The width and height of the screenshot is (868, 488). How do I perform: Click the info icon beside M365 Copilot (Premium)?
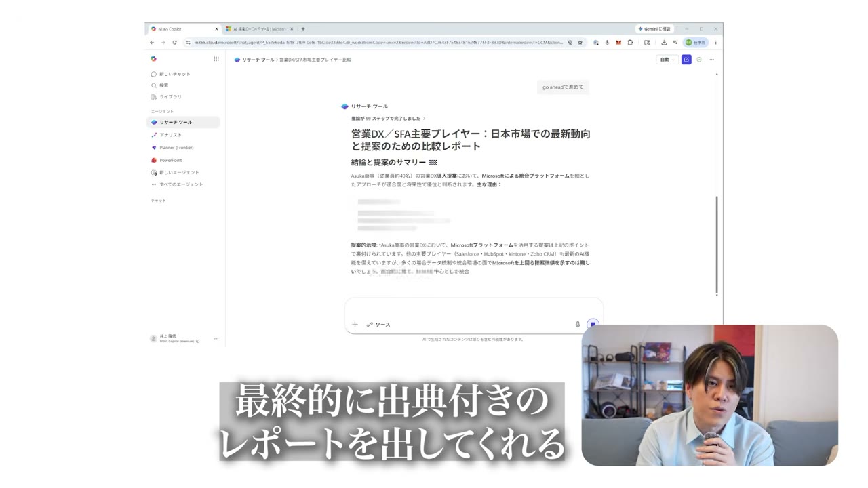(197, 341)
